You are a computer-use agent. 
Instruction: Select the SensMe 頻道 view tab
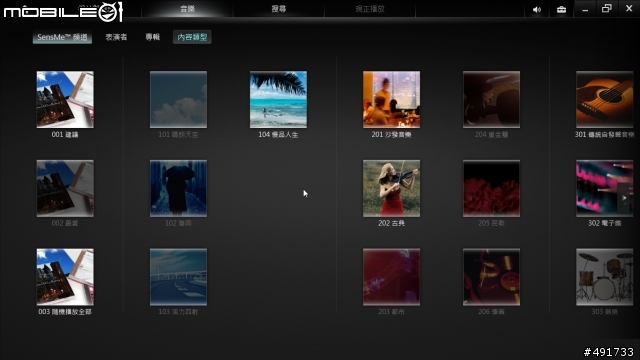tap(62, 37)
